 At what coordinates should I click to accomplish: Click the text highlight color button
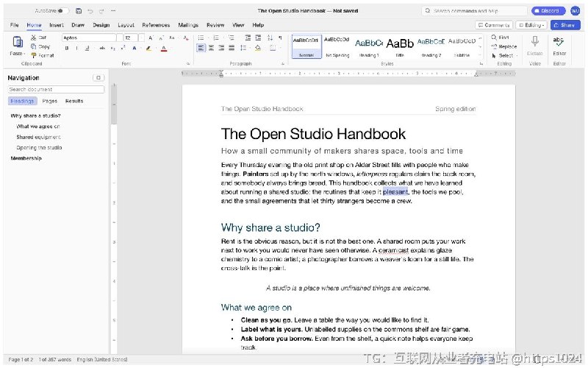(149, 49)
